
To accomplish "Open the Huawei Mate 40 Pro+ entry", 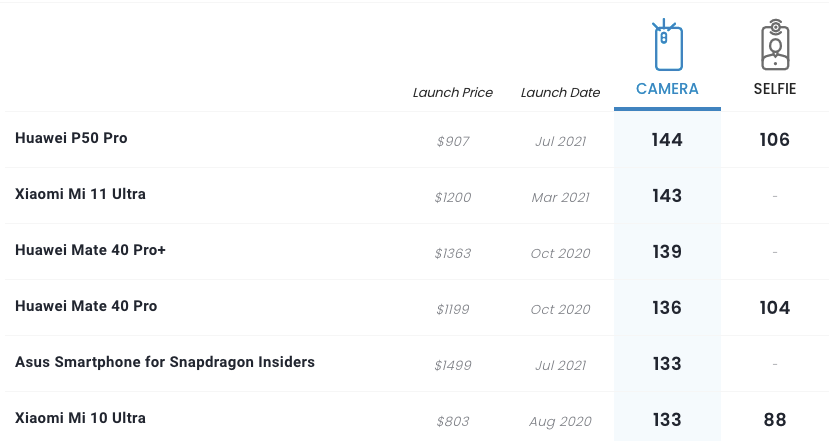I will (x=90, y=250).
